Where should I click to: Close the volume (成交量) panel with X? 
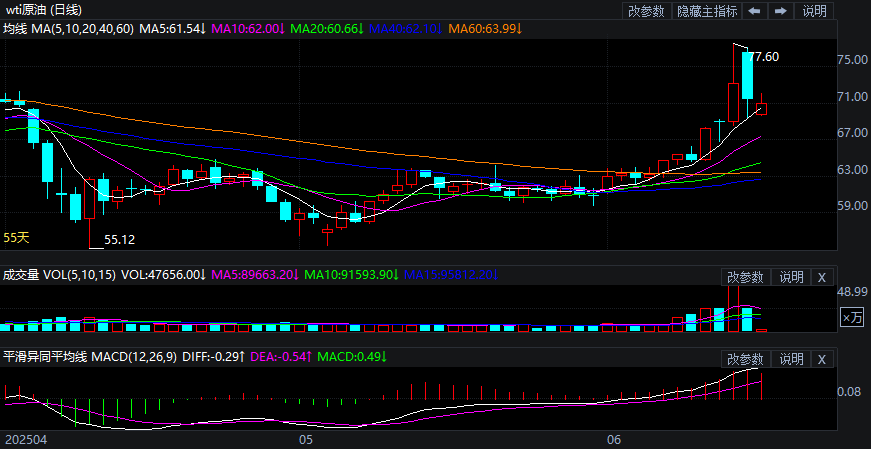tap(821, 277)
